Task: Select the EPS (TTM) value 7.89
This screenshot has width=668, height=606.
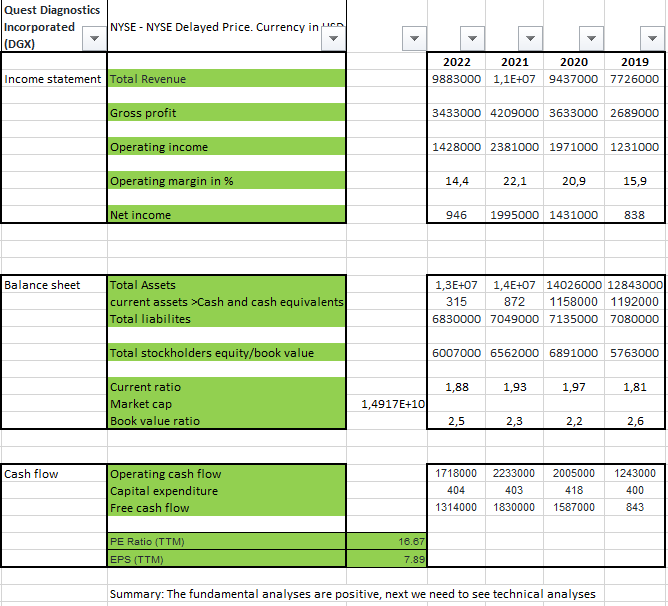Action: 387,559
